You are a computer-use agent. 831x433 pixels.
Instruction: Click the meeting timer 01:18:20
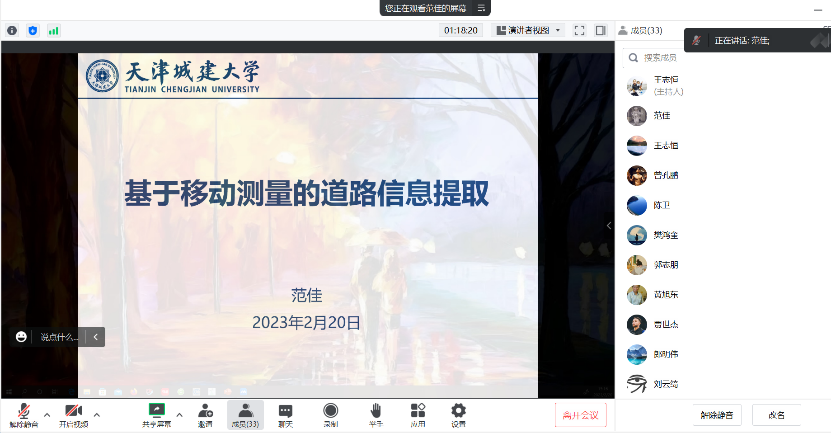click(461, 31)
